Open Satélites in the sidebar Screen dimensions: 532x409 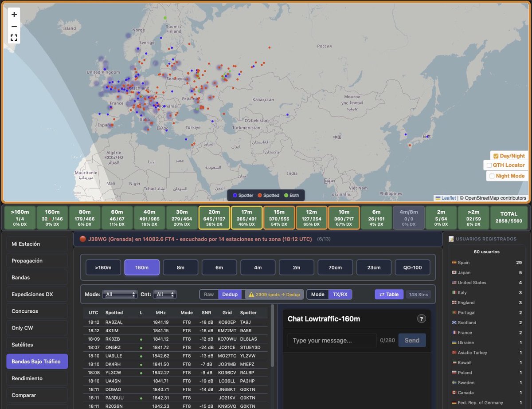point(37,345)
